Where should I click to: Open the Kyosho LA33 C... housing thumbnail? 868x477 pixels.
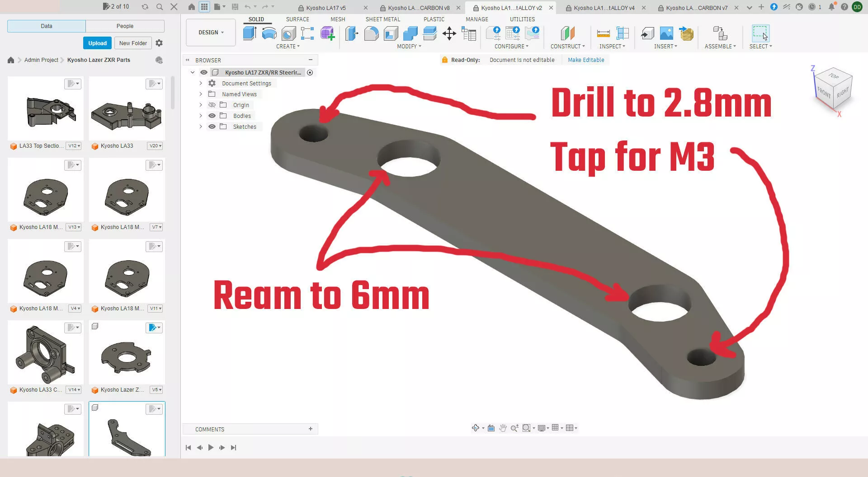coord(46,352)
